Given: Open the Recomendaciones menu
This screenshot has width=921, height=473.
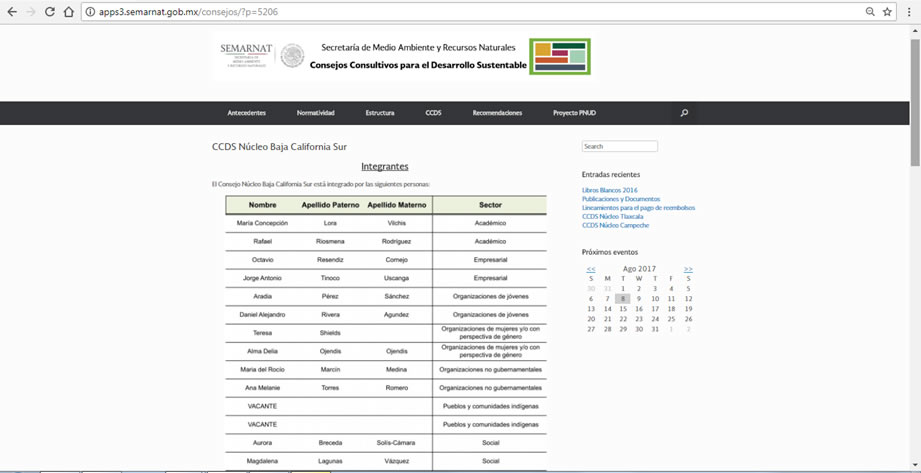Looking at the screenshot, I should point(497,113).
